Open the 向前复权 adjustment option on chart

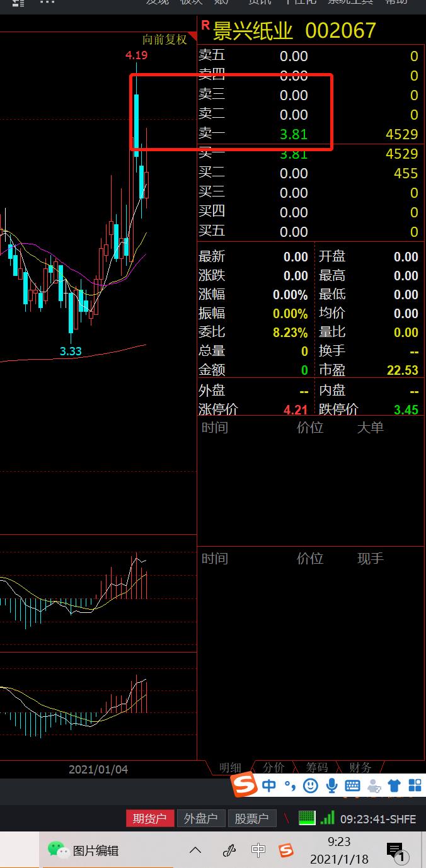pyautogui.click(x=165, y=40)
